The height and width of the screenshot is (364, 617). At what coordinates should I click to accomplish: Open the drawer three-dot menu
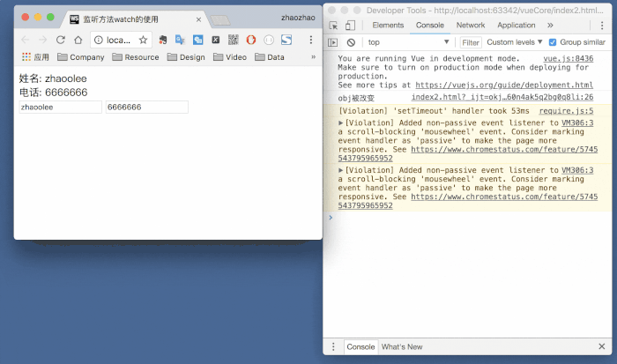333,346
